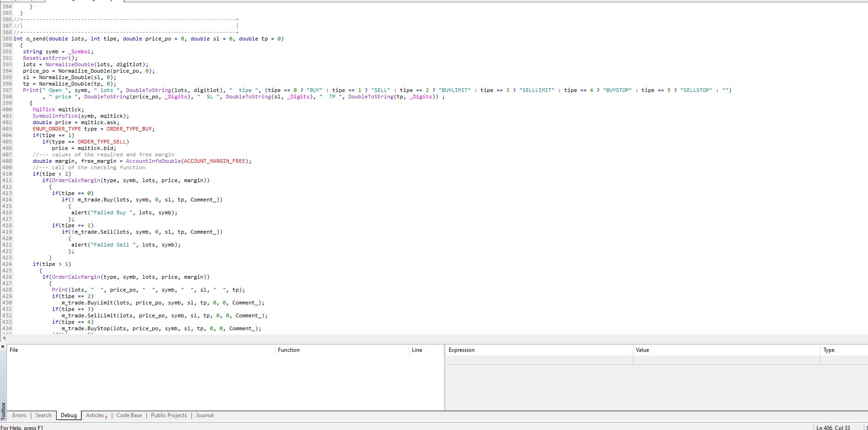
Task: Click the Expression column header
Action: point(539,350)
